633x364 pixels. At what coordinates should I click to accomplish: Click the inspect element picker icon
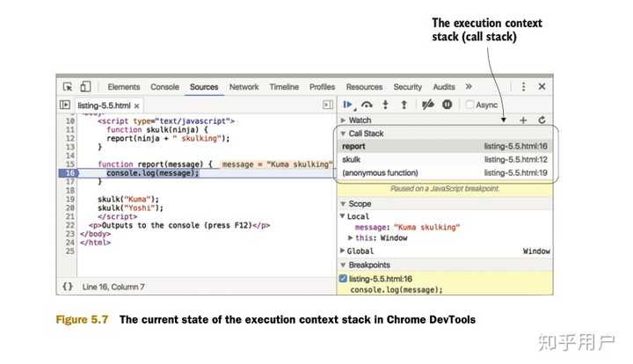point(68,87)
